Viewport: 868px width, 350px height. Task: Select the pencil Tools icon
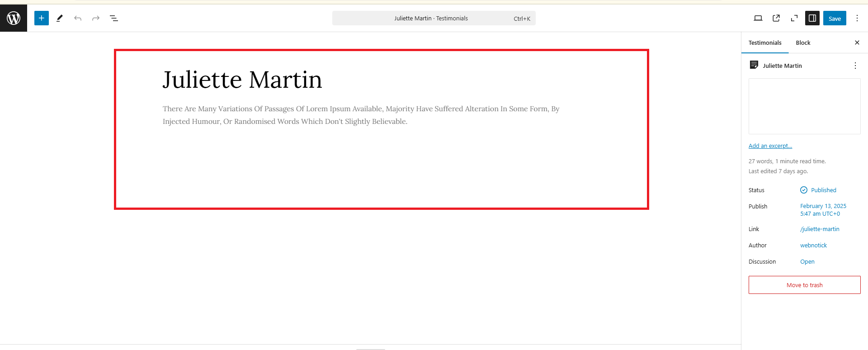click(60, 18)
